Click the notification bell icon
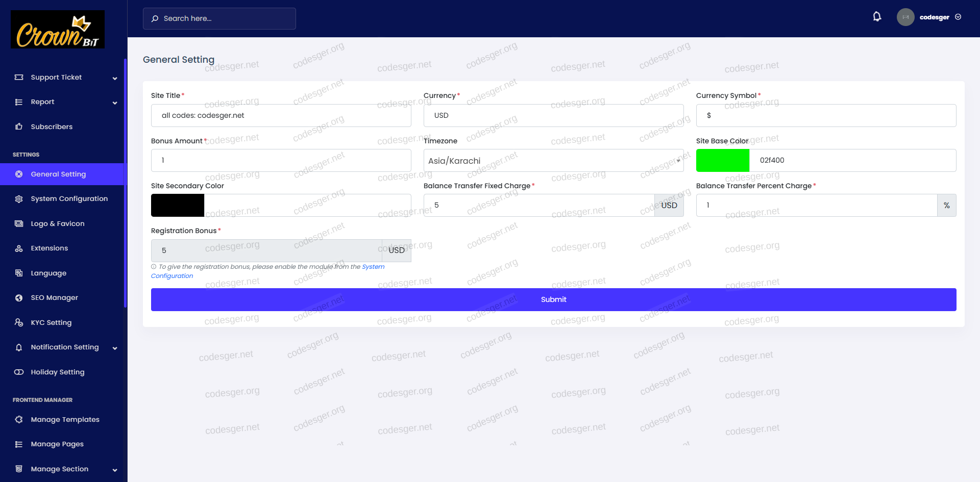This screenshot has height=482, width=980. click(876, 17)
